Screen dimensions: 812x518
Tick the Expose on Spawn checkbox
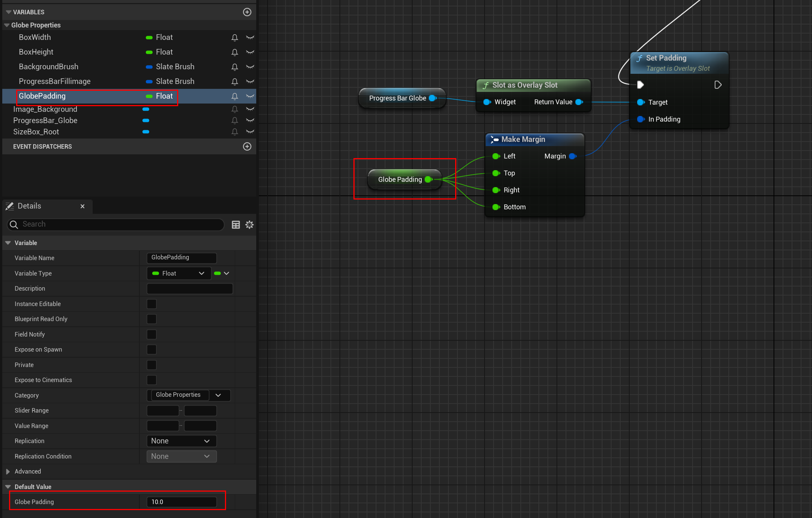[151, 350]
